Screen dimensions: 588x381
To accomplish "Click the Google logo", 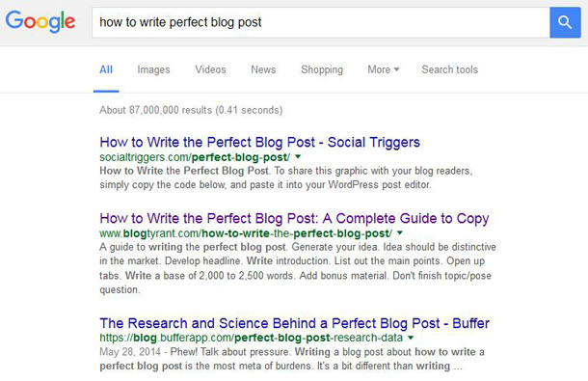I will [x=40, y=22].
